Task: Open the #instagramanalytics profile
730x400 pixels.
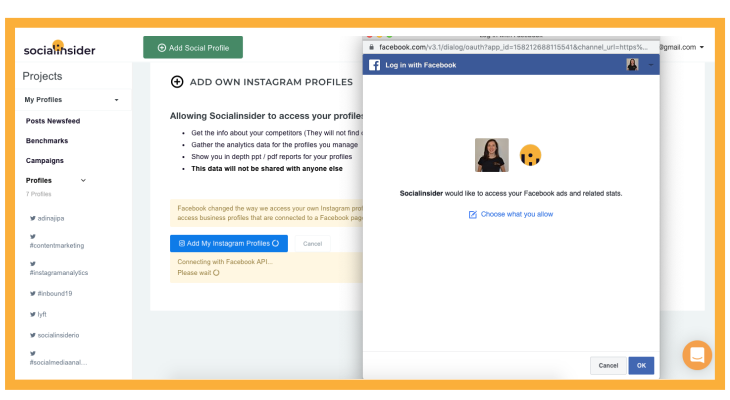Action: pos(59,272)
